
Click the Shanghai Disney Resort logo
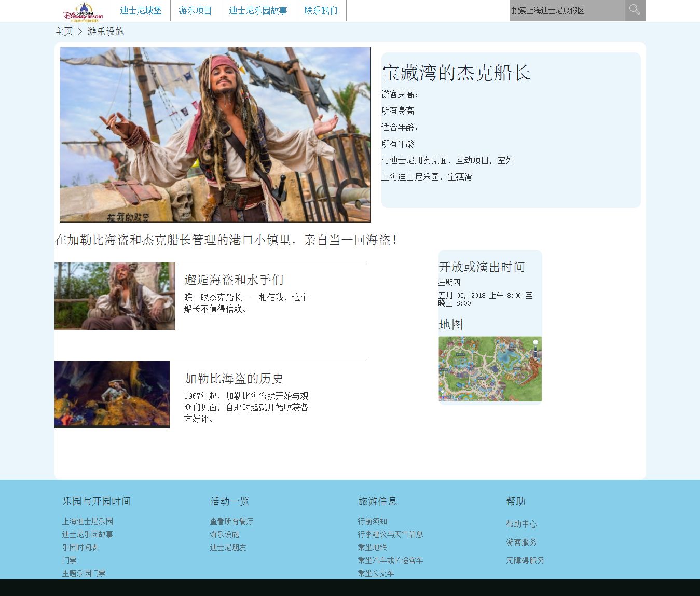pos(83,11)
